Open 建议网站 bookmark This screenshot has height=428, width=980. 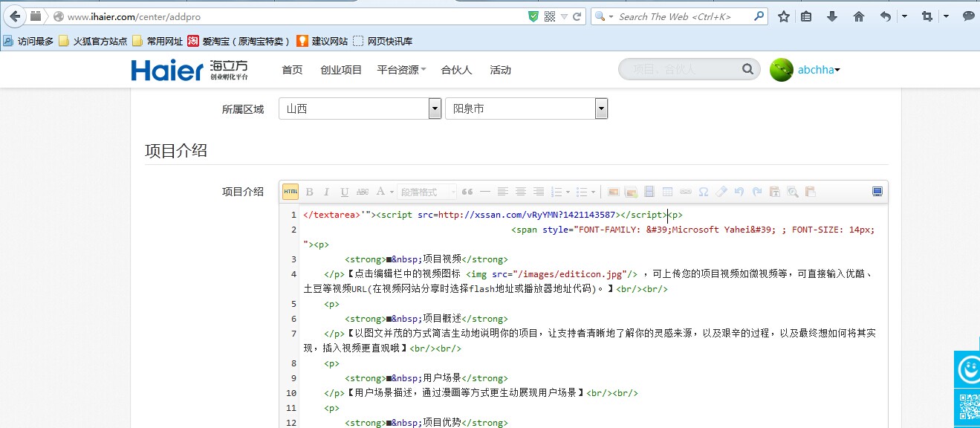pos(322,42)
